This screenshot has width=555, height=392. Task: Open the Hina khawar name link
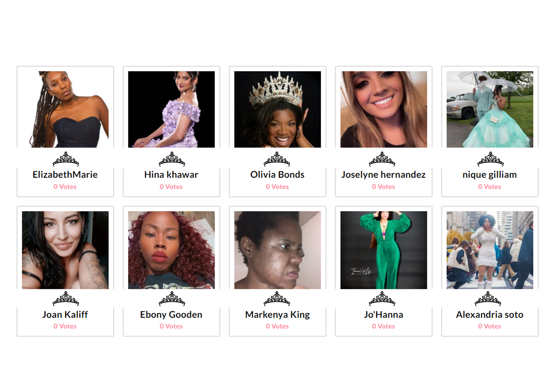click(171, 175)
